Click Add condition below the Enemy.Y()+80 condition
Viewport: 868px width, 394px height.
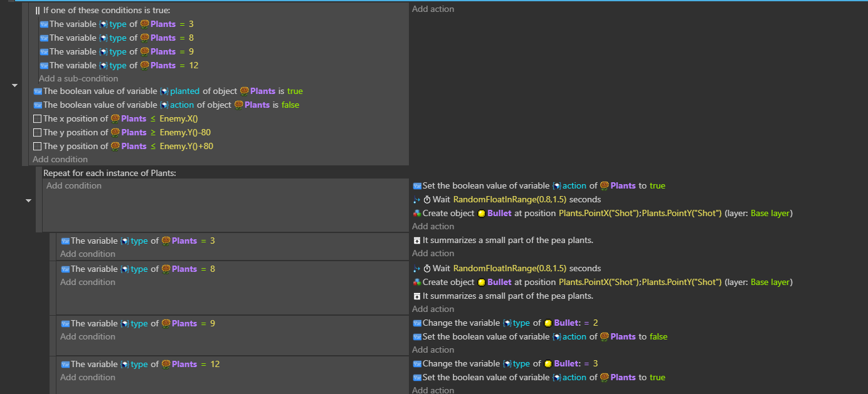(x=60, y=160)
